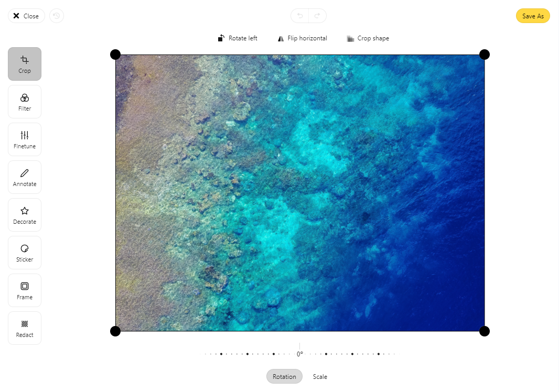This screenshot has height=392, width=559.
Task: Select the Frame tool
Action: point(25,290)
